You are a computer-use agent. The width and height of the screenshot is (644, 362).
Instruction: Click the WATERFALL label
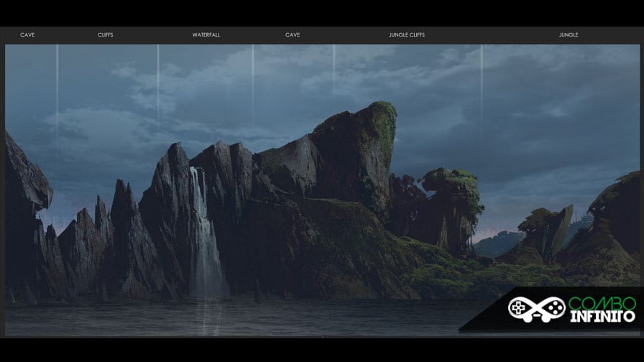pyautogui.click(x=206, y=35)
